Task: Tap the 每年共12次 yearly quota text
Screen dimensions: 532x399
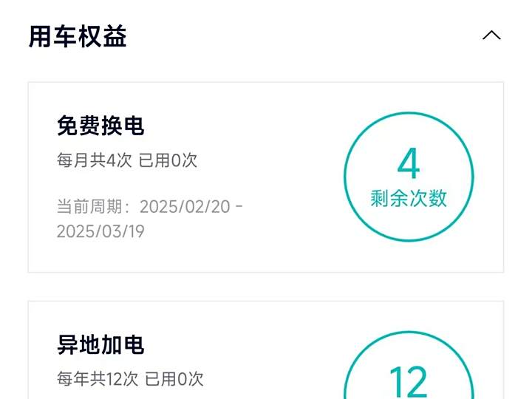Action: click(98, 379)
